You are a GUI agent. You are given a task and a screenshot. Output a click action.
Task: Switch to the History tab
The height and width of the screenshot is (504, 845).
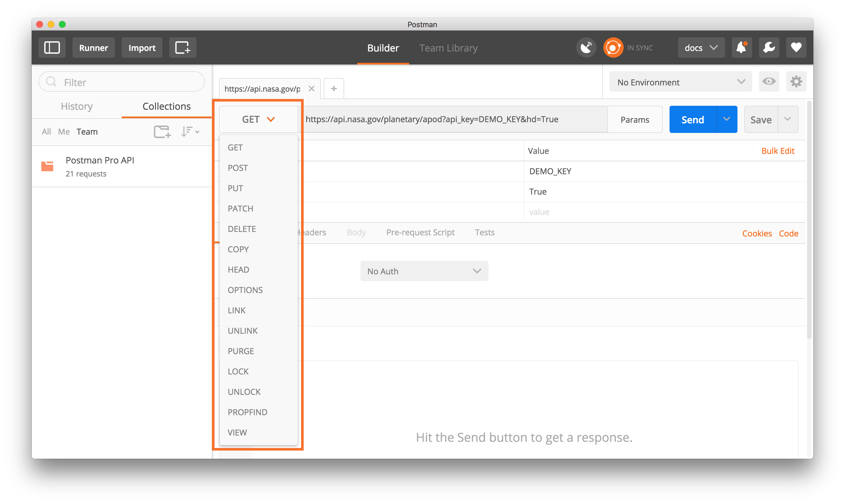point(77,106)
